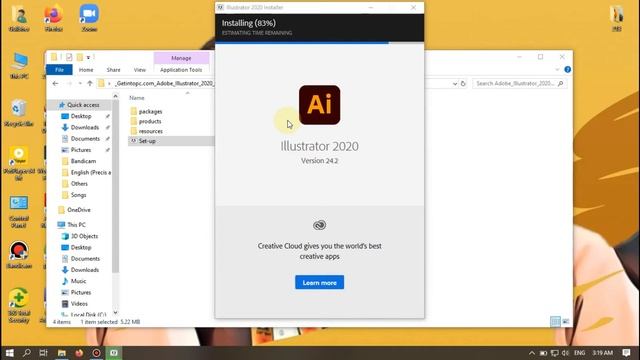Switch Explorer to large icons view

[566, 322]
